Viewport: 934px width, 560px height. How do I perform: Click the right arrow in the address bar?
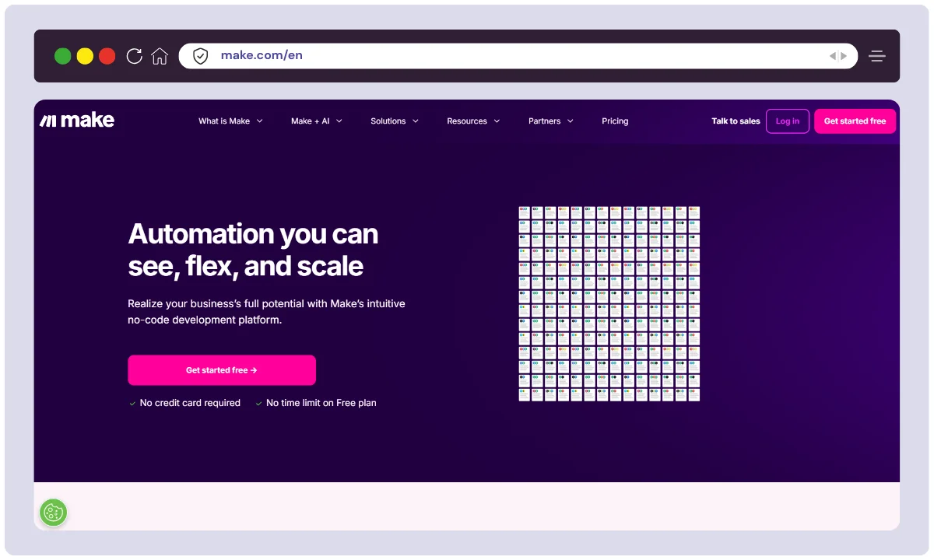pyautogui.click(x=844, y=56)
